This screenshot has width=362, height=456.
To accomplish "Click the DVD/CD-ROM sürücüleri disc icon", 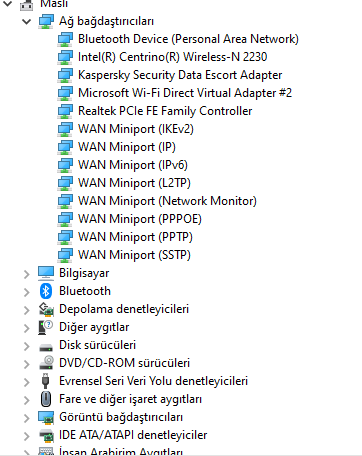I will coord(46,363).
